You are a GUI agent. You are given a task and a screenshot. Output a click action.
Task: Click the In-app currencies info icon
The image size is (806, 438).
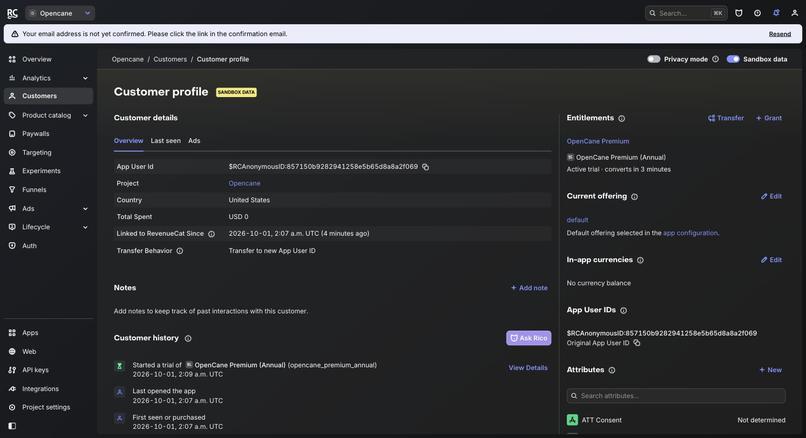(x=640, y=260)
